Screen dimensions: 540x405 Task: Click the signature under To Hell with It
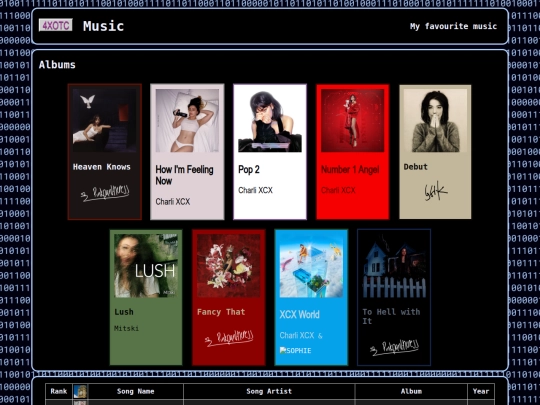tap(394, 347)
